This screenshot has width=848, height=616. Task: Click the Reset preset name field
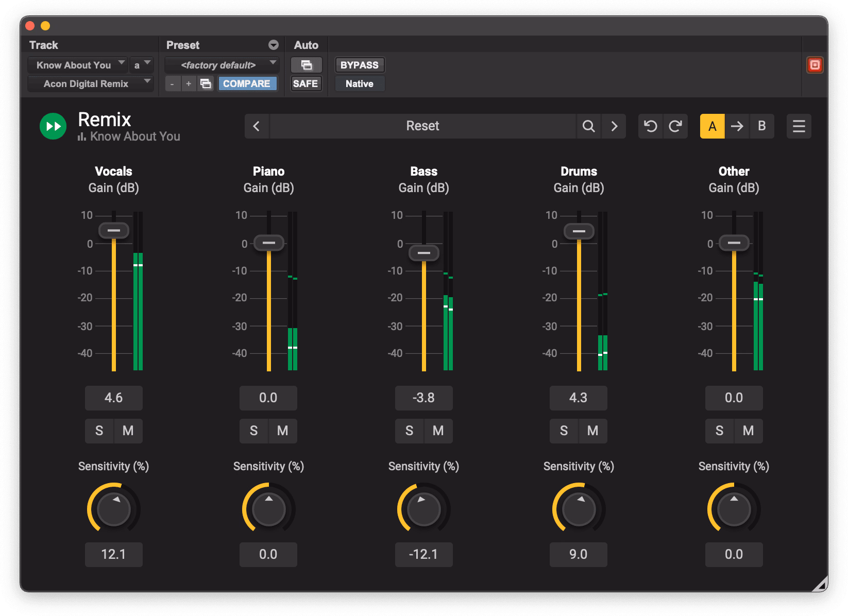pos(422,126)
